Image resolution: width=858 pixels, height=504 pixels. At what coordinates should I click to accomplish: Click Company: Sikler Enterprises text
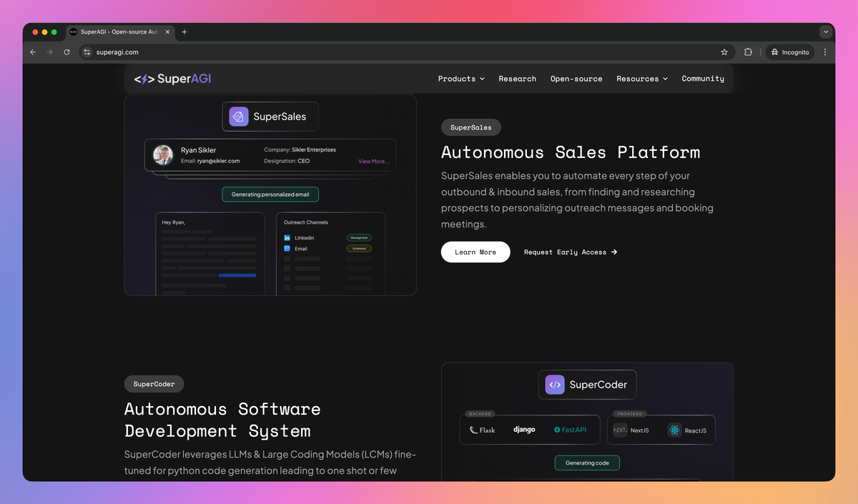click(x=300, y=150)
